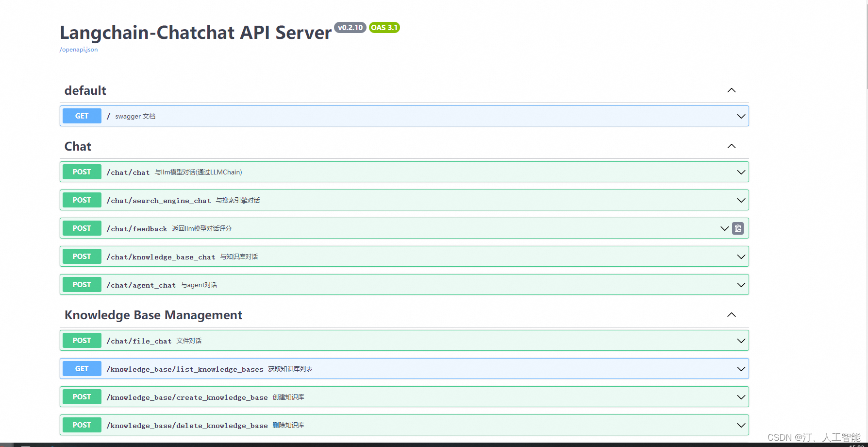Click /knowledge_base/delete_knowledge_base path text
868x447 pixels.
click(187, 426)
